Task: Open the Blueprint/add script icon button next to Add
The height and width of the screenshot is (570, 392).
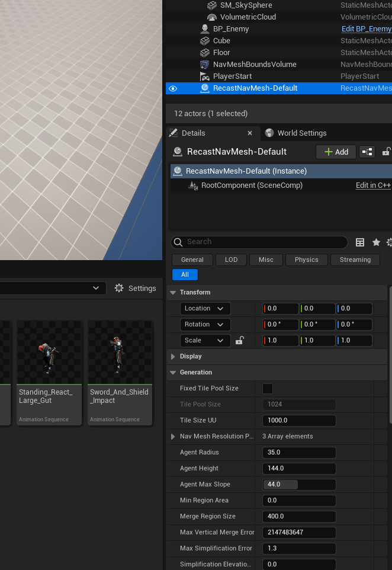Action: coord(367,152)
